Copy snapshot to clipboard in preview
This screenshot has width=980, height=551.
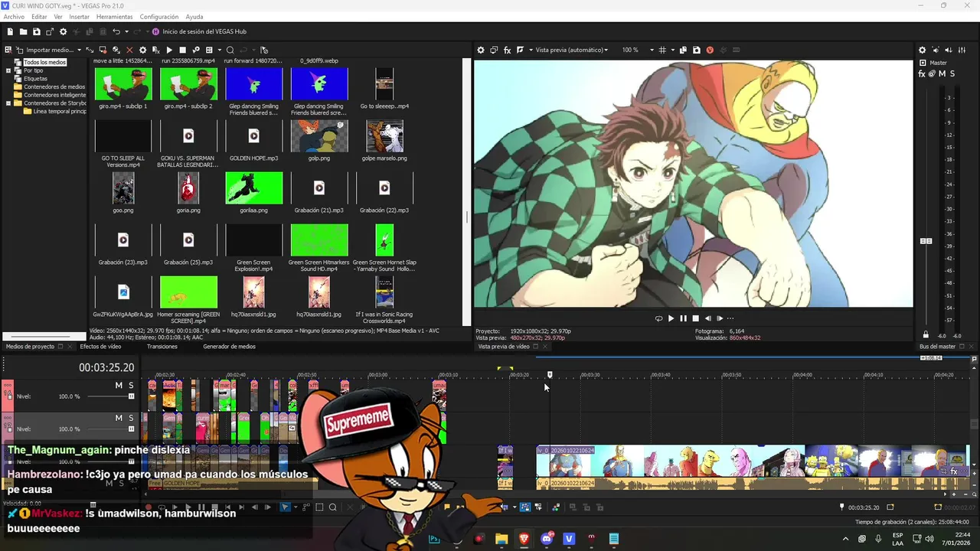pos(684,50)
